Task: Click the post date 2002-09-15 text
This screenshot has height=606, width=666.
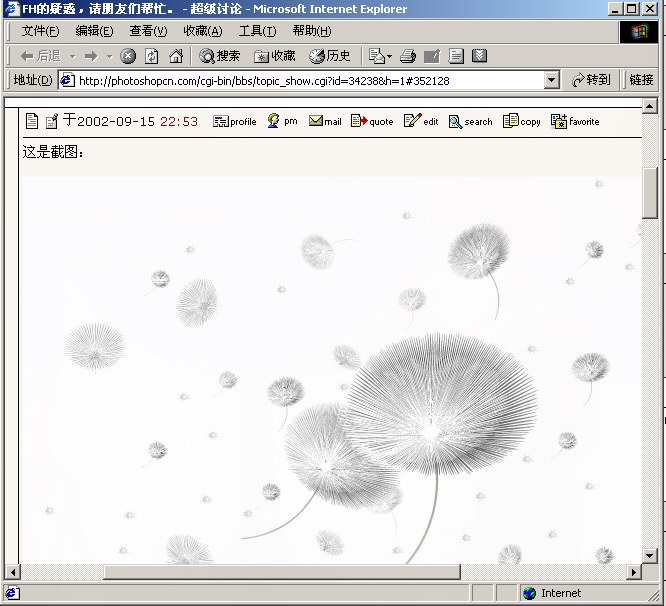Action: click(116, 122)
